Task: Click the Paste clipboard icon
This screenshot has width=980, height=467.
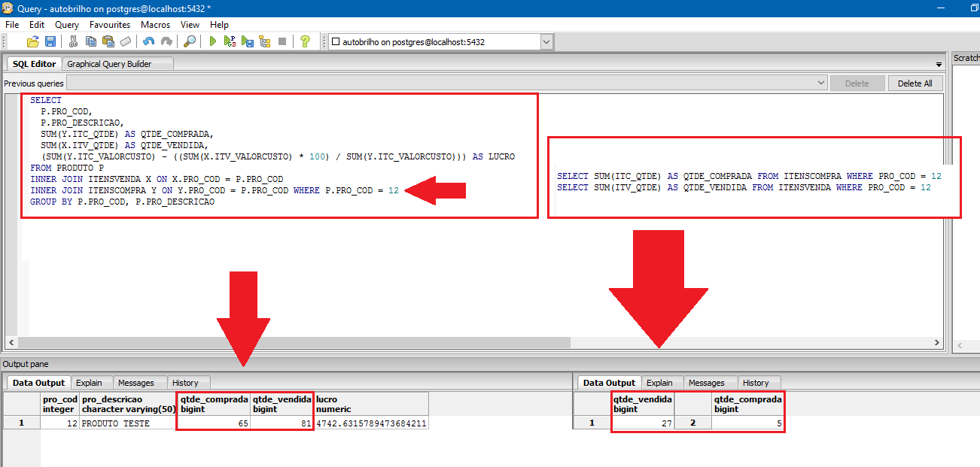Action: pyautogui.click(x=108, y=41)
